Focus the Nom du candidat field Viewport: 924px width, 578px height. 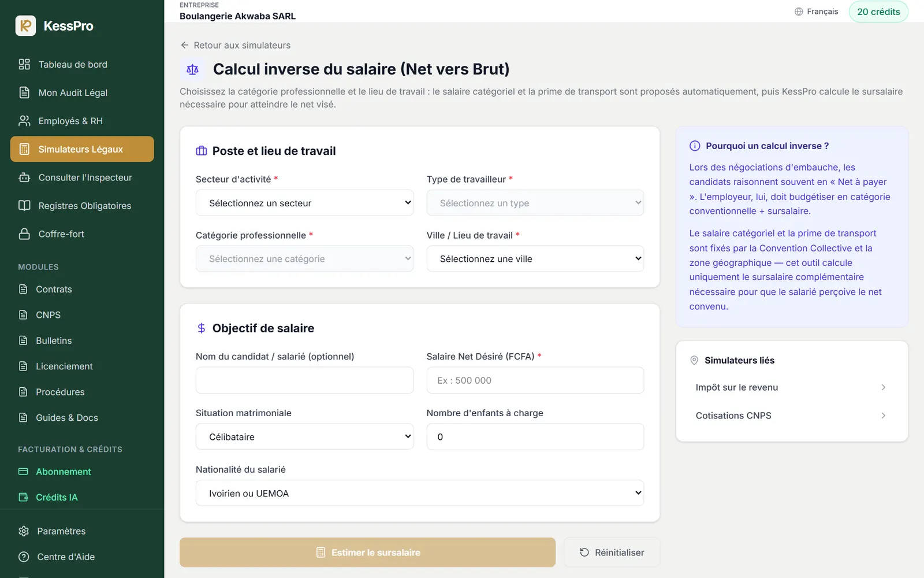pyautogui.click(x=304, y=380)
